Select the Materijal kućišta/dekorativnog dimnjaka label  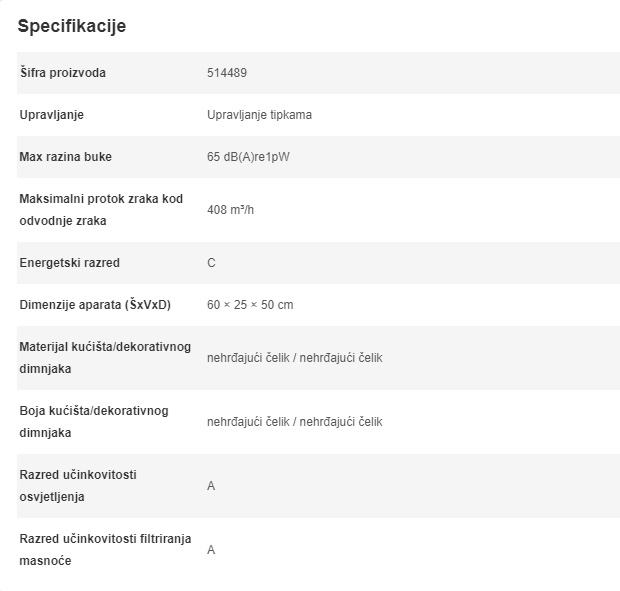105,358
